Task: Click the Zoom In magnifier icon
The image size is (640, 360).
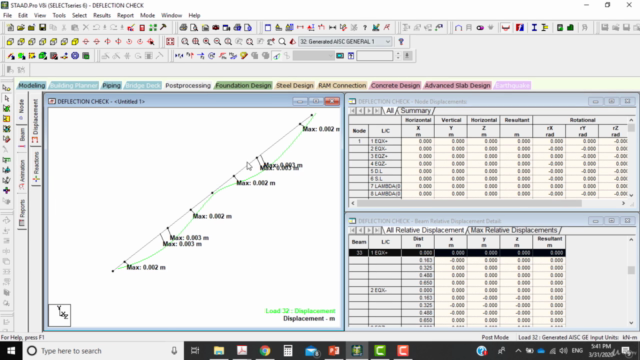Action: click(x=207, y=42)
